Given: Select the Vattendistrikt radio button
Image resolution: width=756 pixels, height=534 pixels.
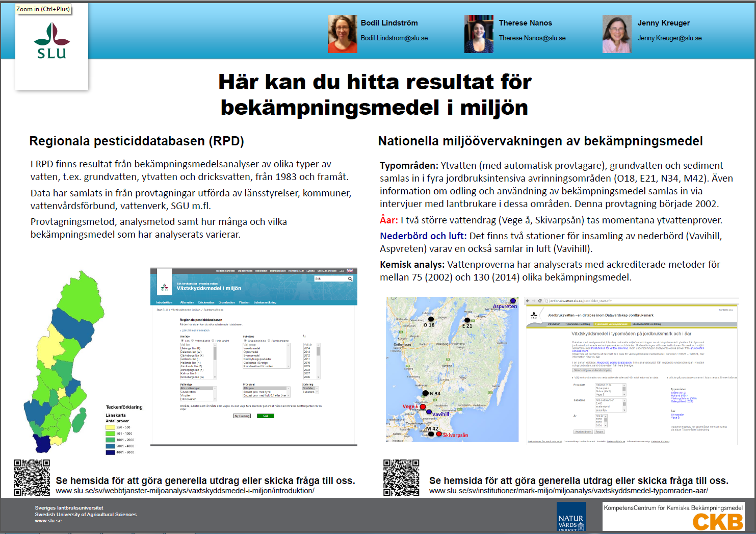Looking at the screenshot, I should (193, 341).
